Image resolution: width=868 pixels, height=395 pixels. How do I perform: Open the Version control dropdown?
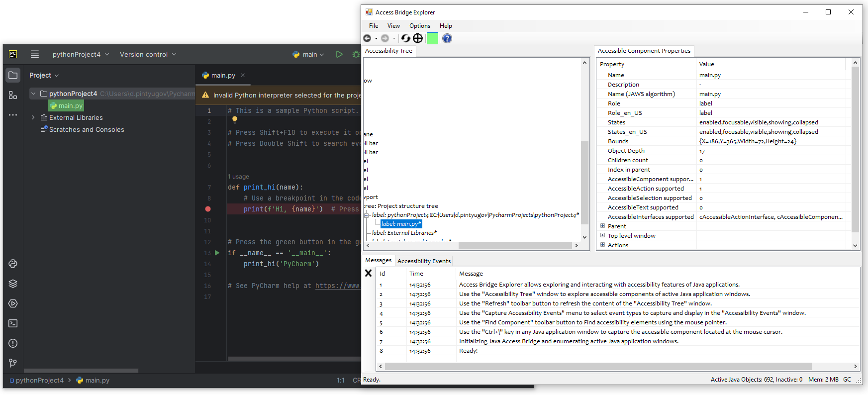pyautogui.click(x=148, y=54)
